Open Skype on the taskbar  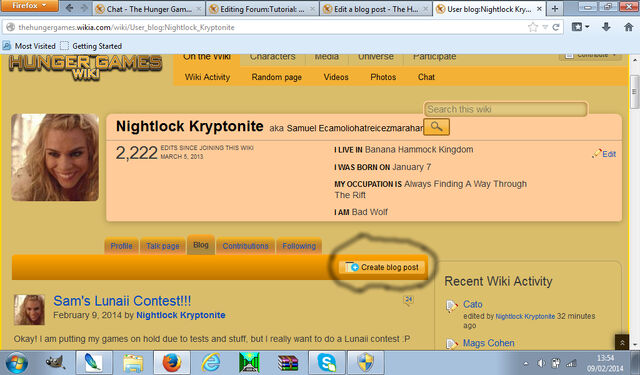point(327,362)
